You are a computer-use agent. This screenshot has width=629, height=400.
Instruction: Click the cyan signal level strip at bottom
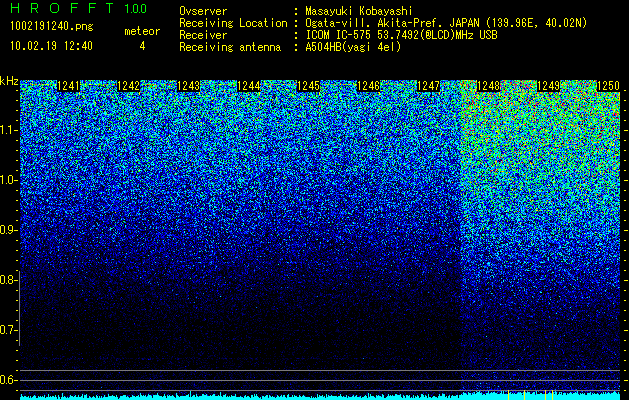[320, 396]
